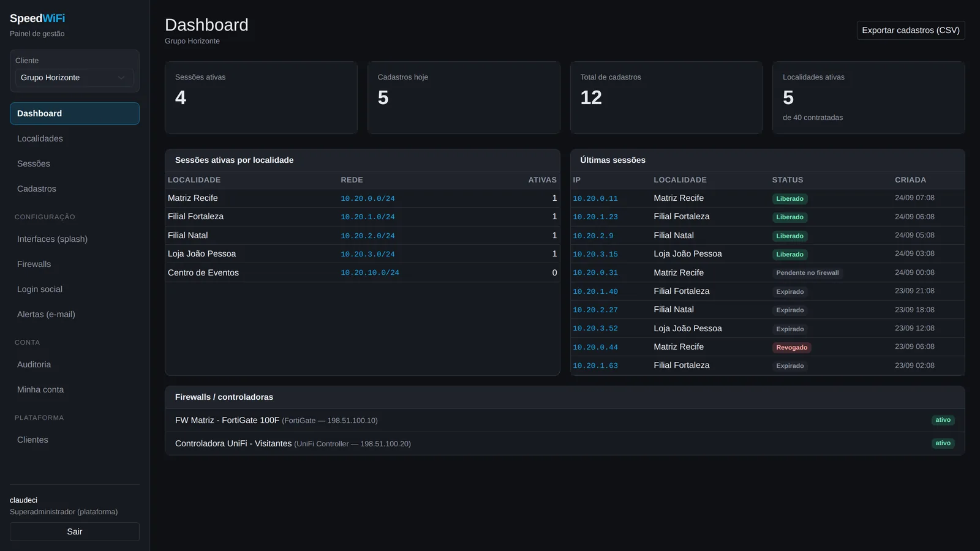This screenshot has width=980, height=551.
Task: Click the Revogado status badge
Action: 791,347
